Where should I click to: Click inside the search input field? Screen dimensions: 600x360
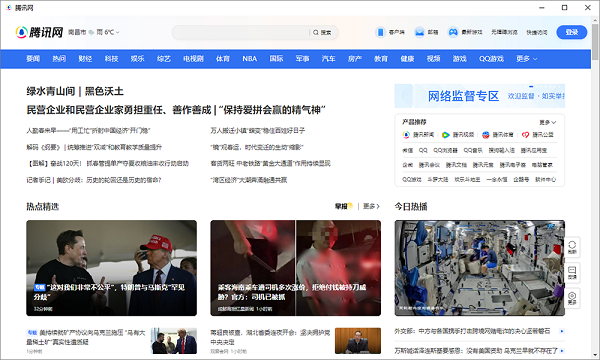[x=241, y=33]
